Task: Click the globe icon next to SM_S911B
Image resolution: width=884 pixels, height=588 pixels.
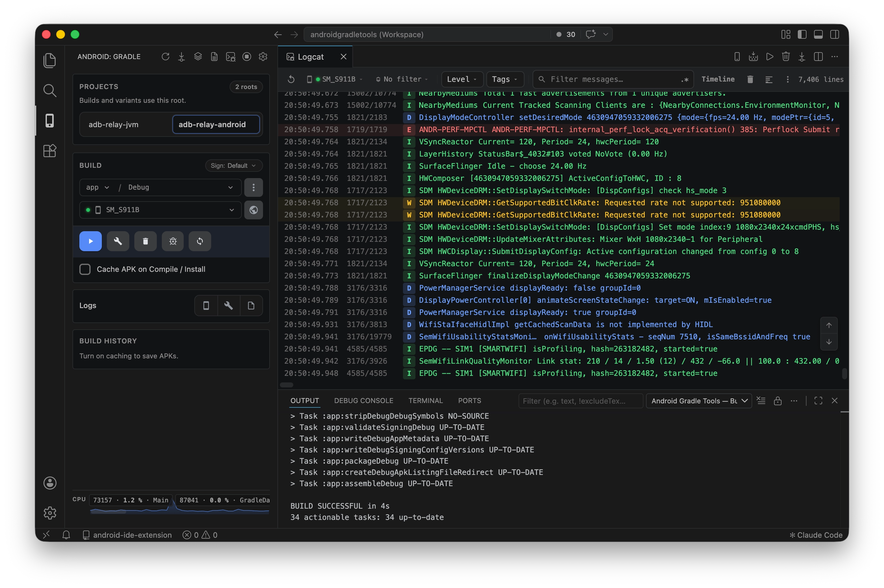Action: [253, 210]
